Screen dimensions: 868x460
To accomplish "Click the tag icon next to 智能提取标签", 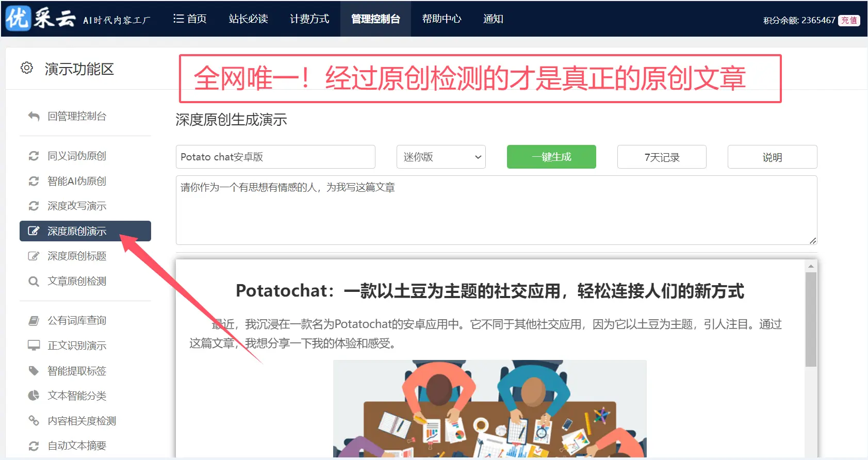I will pos(34,371).
